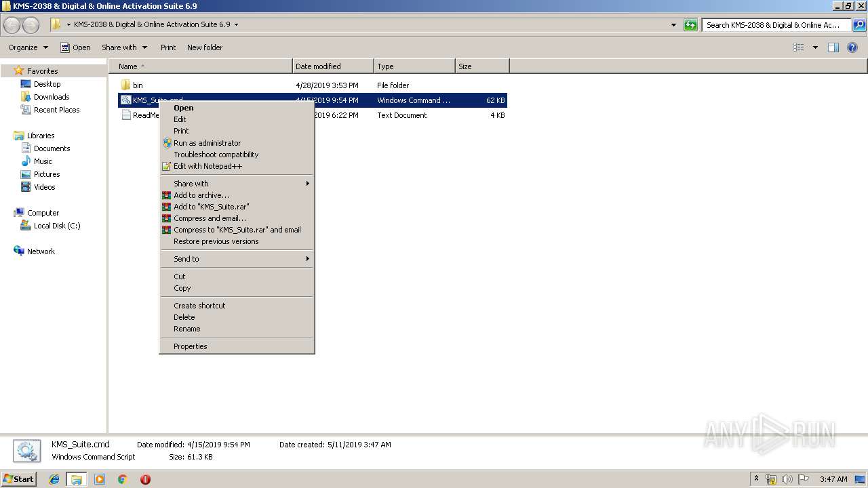Open the toolbar Share with dropdown
The image size is (868, 488).
124,47
